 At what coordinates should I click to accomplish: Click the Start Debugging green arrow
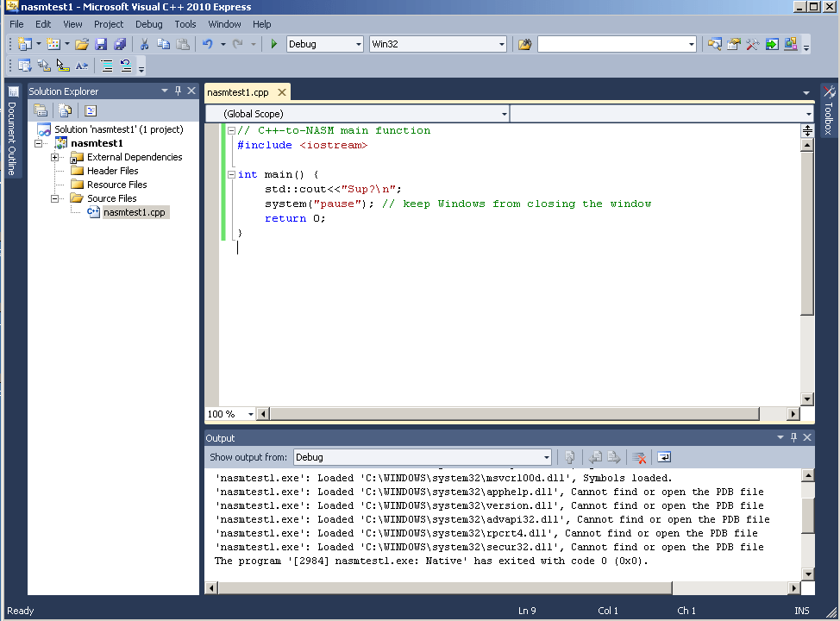(273, 45)
